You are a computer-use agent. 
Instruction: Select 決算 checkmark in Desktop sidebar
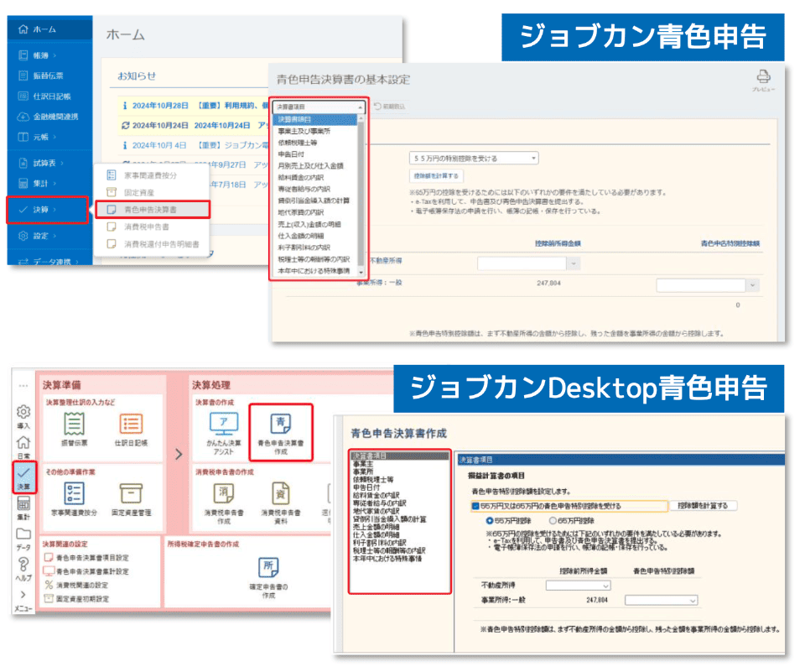[23, 477]
